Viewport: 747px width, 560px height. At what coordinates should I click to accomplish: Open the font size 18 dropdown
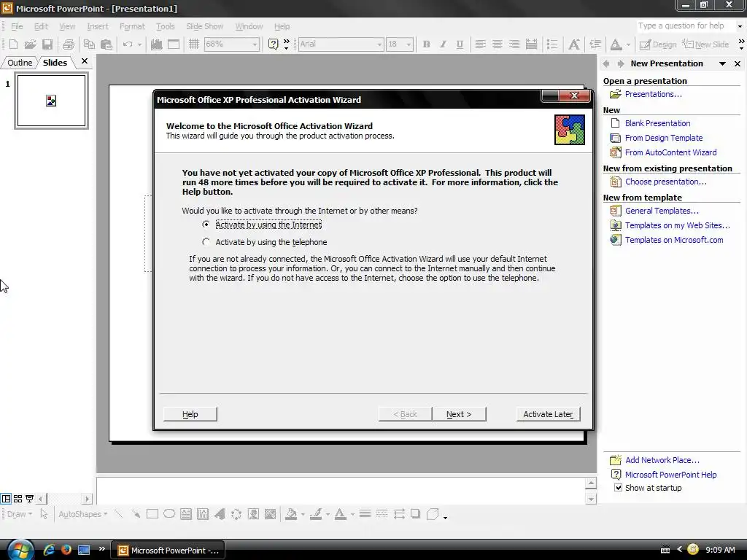click(409, 44)
